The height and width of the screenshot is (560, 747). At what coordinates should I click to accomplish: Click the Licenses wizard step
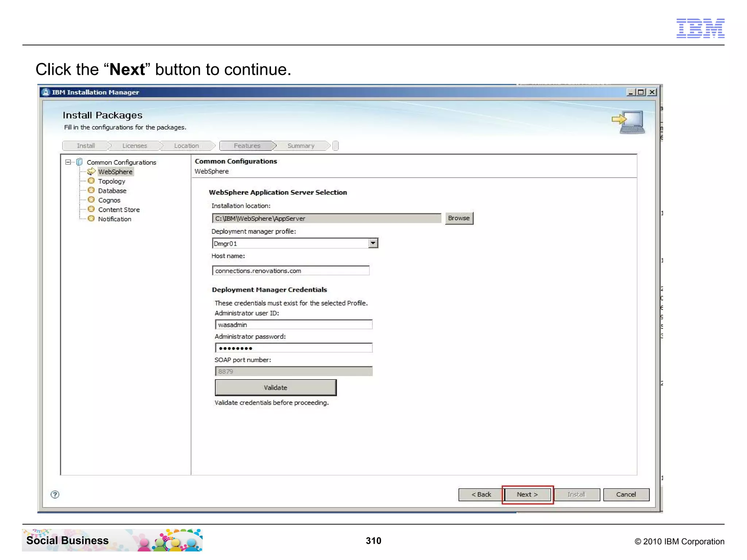pyautogui.click(x=135, y=146)
